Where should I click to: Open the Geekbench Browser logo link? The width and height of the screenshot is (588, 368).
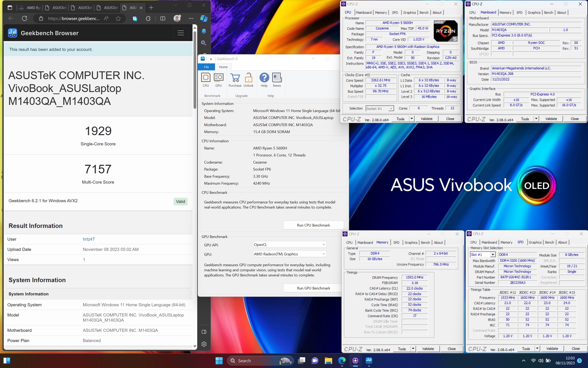pyautogui.click(x=43, y=33)
